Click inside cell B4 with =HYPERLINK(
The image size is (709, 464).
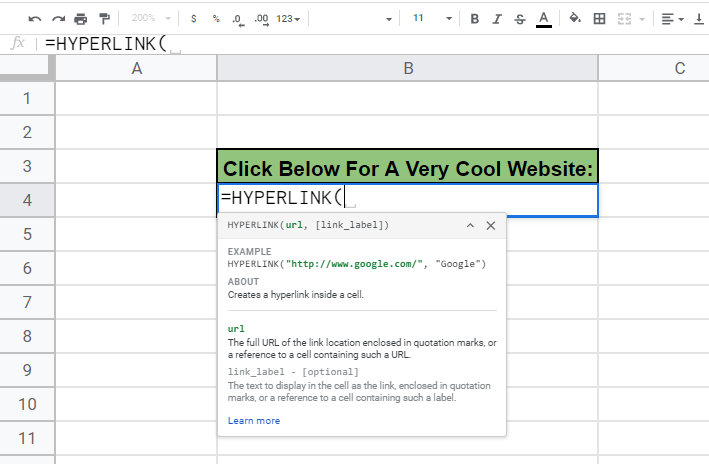coord(407,199)
